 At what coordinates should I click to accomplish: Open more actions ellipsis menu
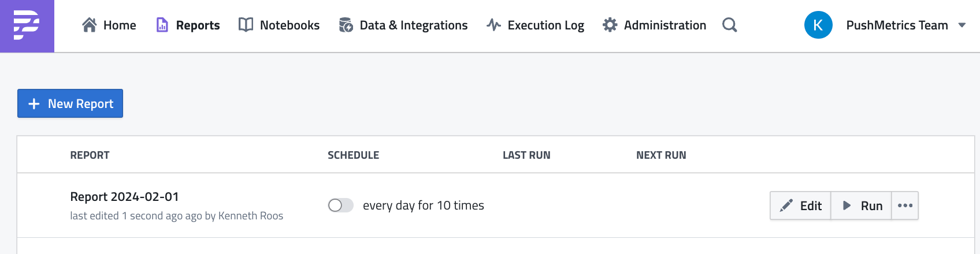pyautogui.click(x=905, y=206)
